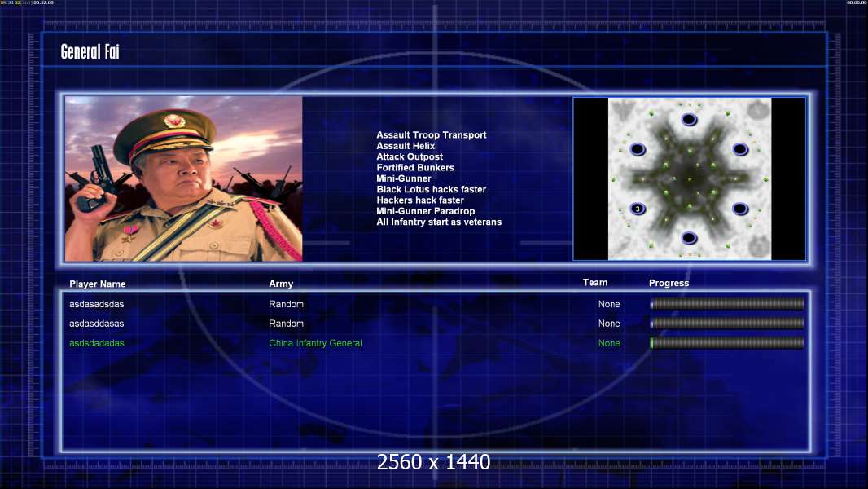Select player name asdasddasas
The width and height of the screenshot is (868, 489).
[x=96, y=324]
